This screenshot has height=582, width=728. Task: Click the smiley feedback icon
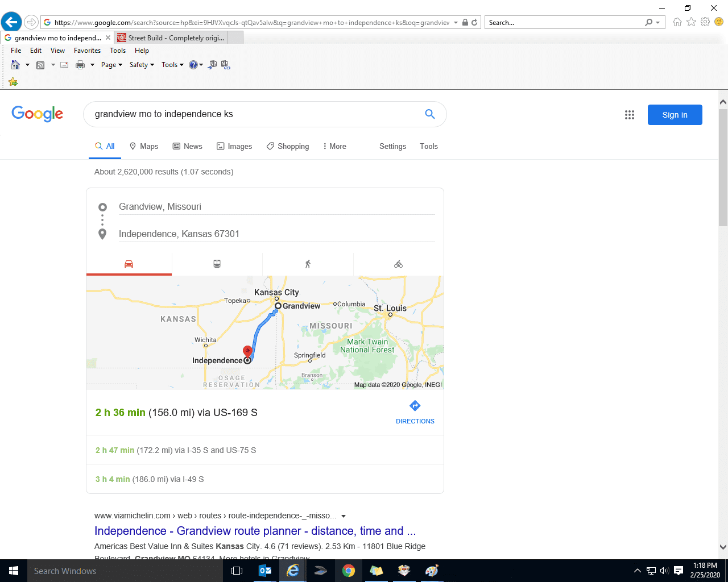(x=719, y=22)
